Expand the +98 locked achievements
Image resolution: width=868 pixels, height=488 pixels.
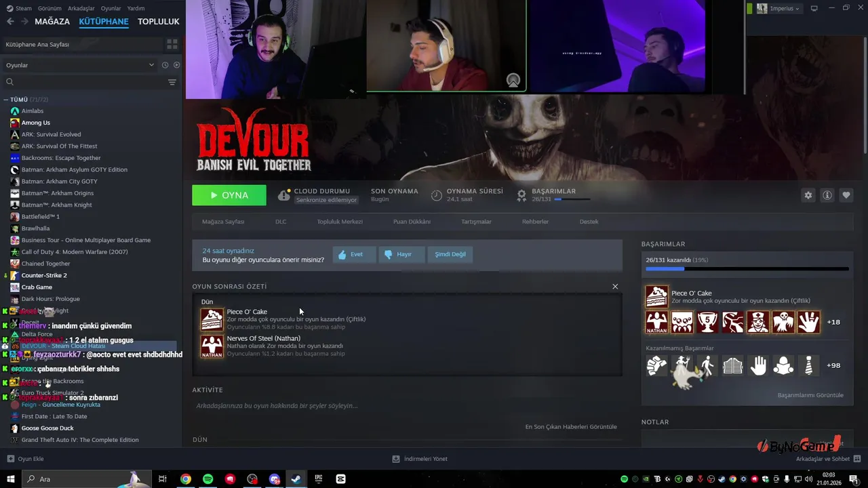tap(833, 365)
